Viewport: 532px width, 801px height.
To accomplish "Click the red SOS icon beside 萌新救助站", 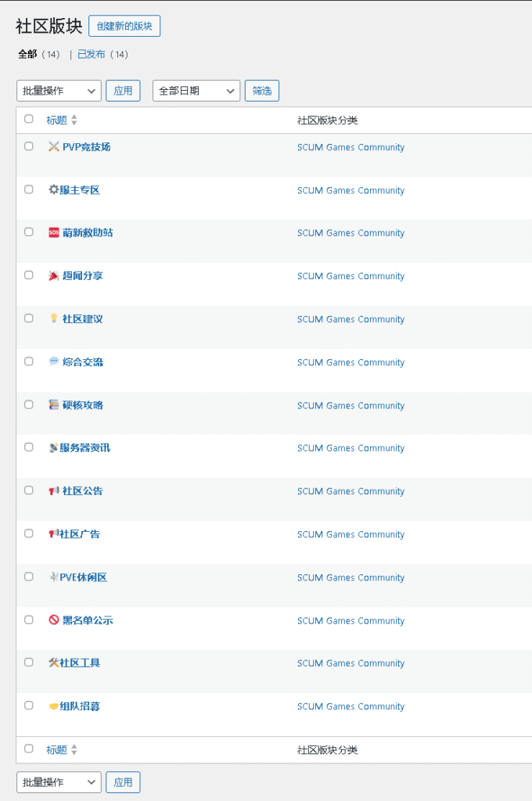I will [53, 232].
